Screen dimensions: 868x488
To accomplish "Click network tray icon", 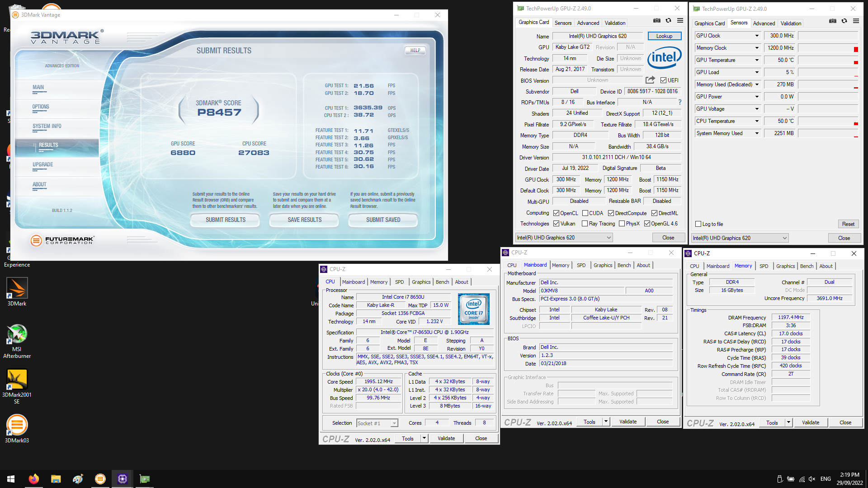I will 802,479.
